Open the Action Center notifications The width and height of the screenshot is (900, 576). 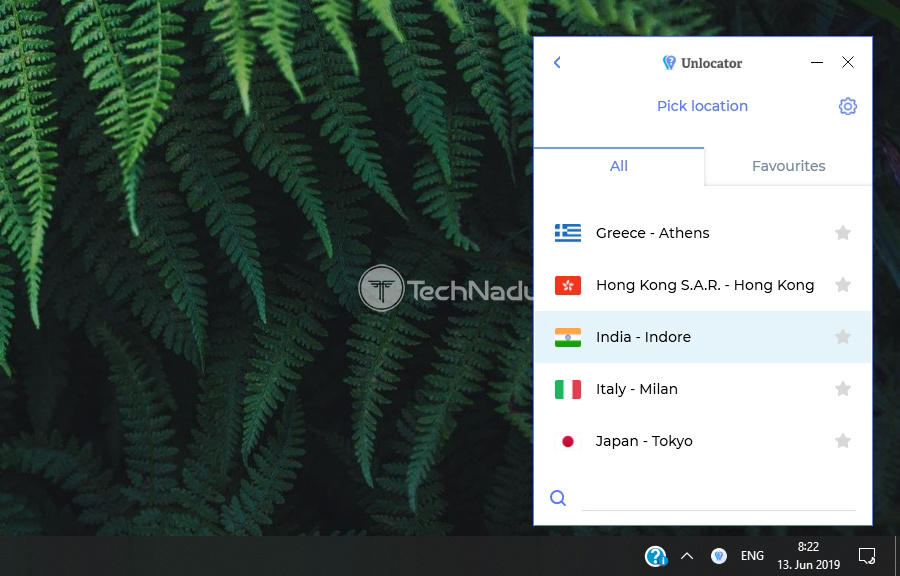click(x=867, y=556)
